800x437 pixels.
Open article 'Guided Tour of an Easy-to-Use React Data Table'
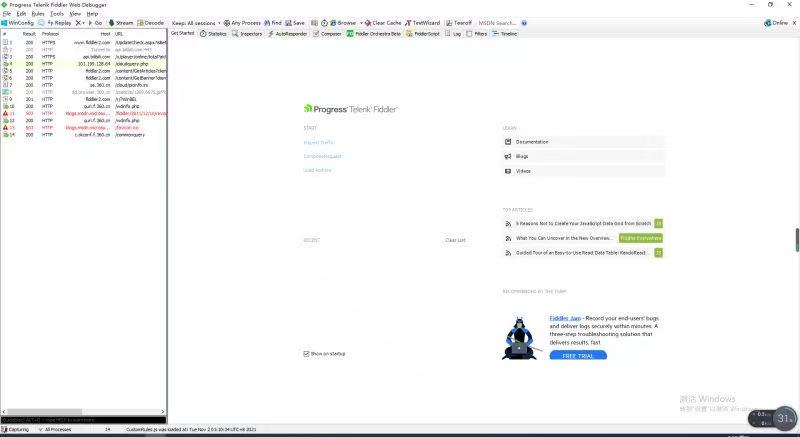tap(581, 252)
